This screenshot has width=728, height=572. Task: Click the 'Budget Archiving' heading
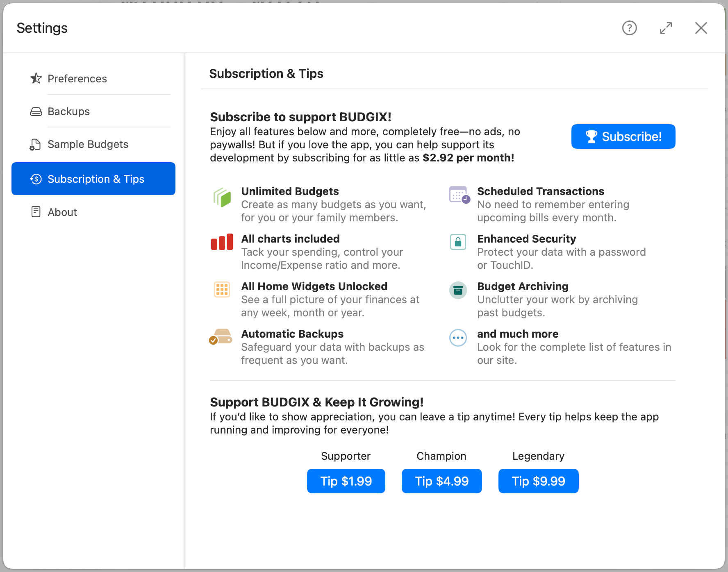coord(523,286)
